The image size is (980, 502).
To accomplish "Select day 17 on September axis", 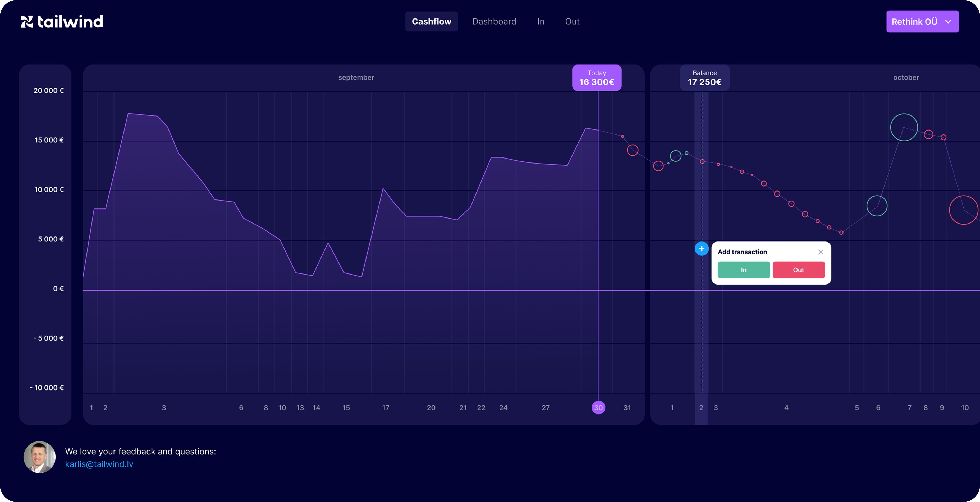I will coord(385,407).
